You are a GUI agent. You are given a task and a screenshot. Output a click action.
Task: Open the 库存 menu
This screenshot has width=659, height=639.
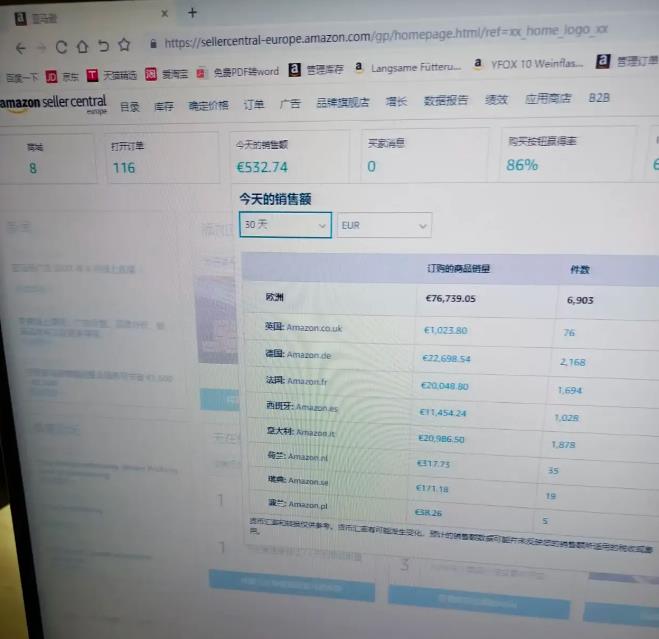(x=164, y=106)
